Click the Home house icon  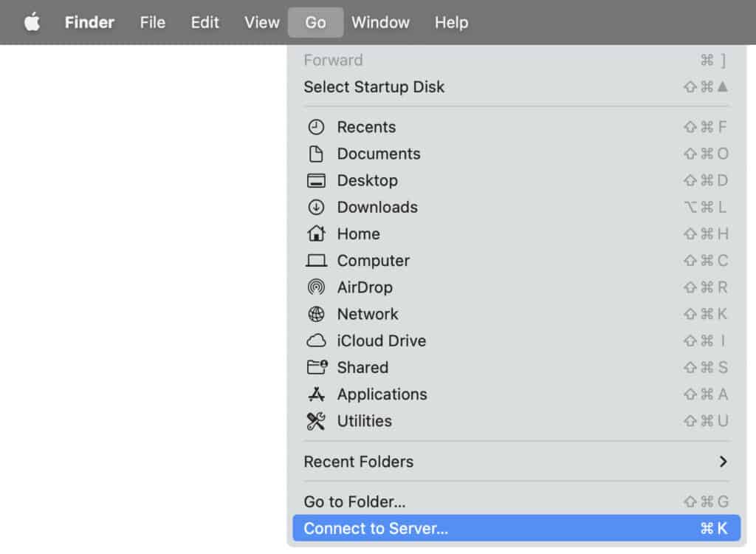316,234
